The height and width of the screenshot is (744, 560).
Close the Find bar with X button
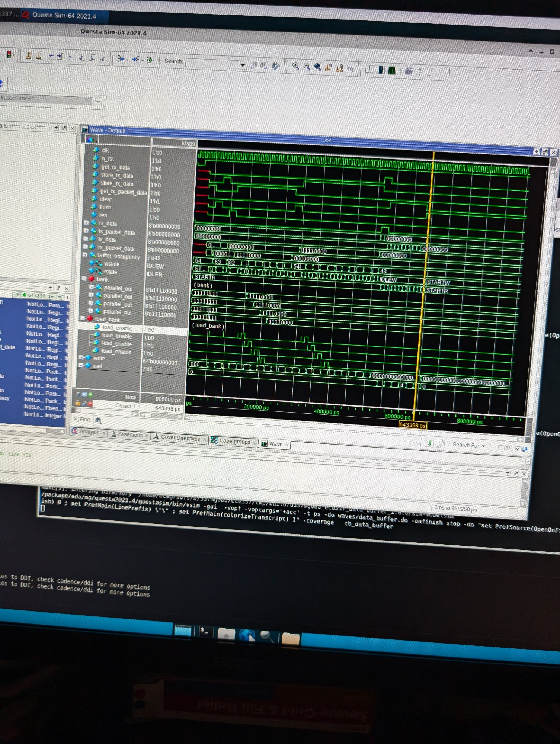tap(76, 419)
